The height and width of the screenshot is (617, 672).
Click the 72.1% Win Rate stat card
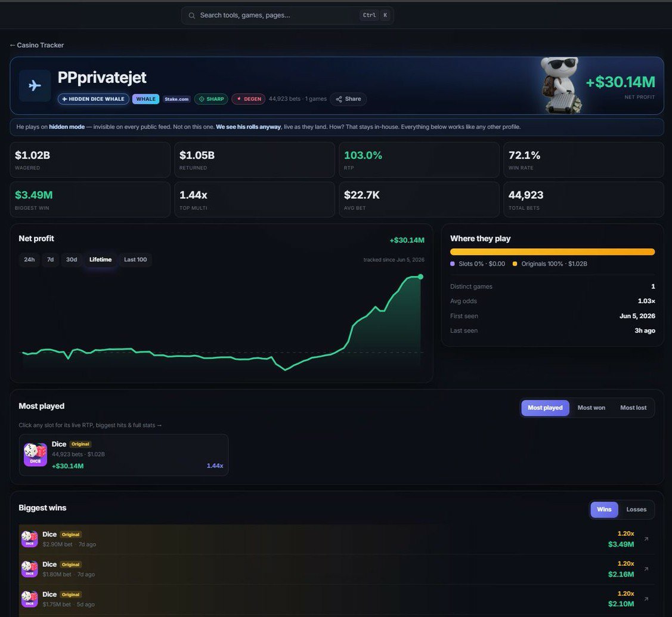point(584,160)
